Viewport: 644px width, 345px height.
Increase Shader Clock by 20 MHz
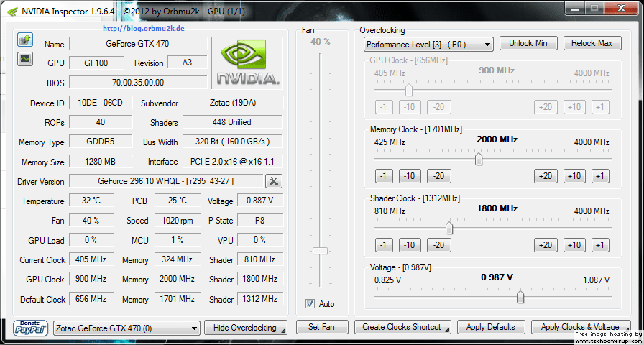point(546,245)
